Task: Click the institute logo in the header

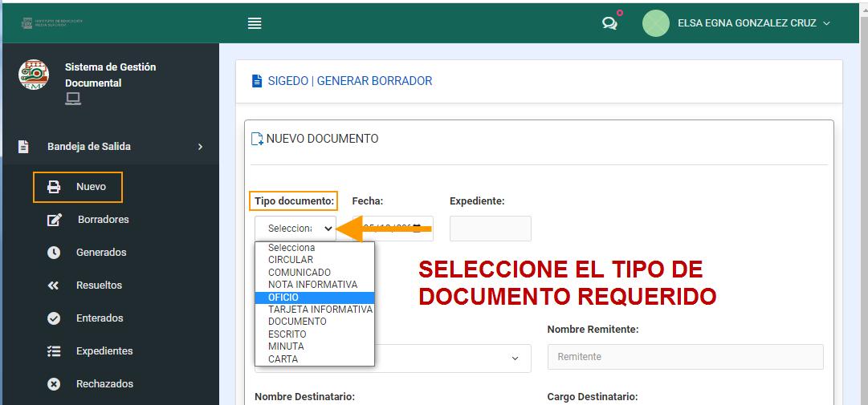Action: tap(52, 23)
